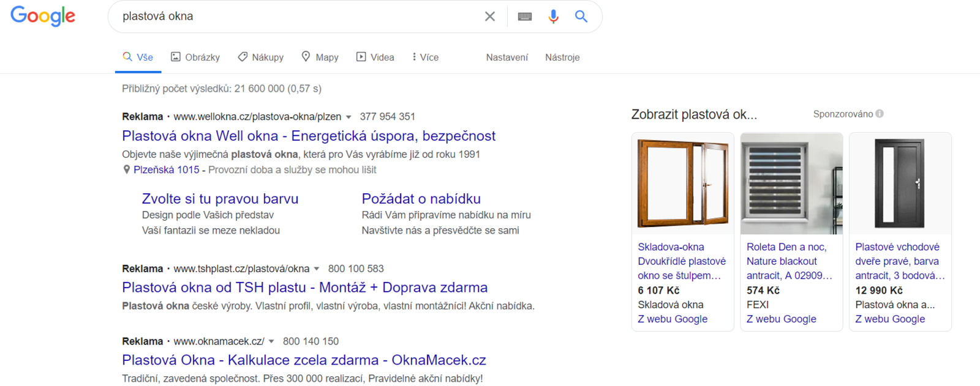Screen dimensions: 980x386
Task: Open Zvolte si tu pravou barvu sitelink
Action: pyautogui.click(x=220, y=199)
